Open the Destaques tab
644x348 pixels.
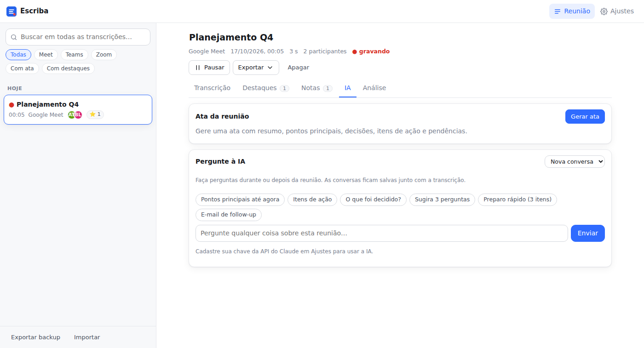point(266,88)
